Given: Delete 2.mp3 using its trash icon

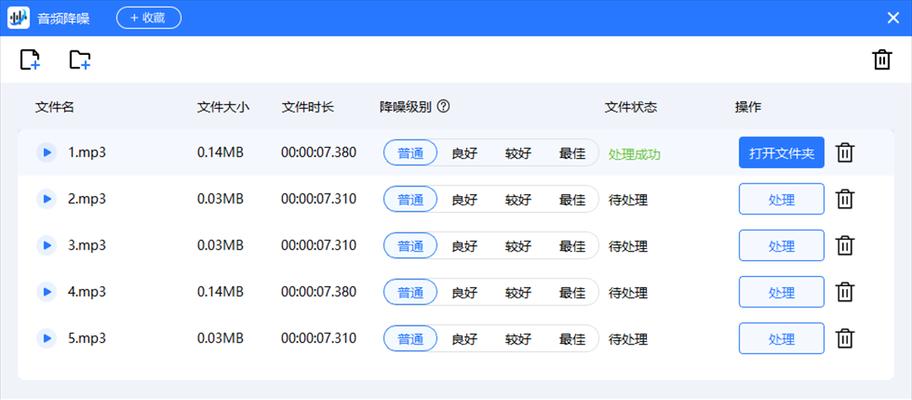Looking at the screenshot, I should pyautogui.click(x=845, y=199).
